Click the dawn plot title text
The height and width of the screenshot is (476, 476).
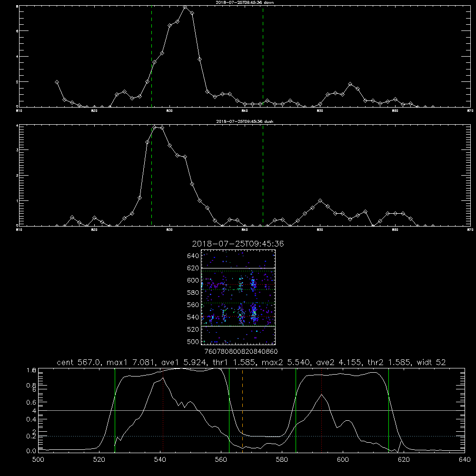[x=245, y=2]
